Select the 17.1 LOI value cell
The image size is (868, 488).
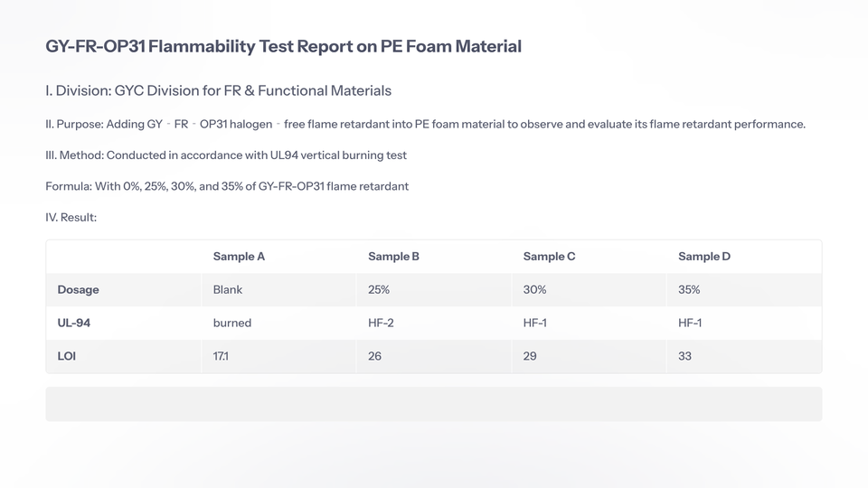point(221,356)
